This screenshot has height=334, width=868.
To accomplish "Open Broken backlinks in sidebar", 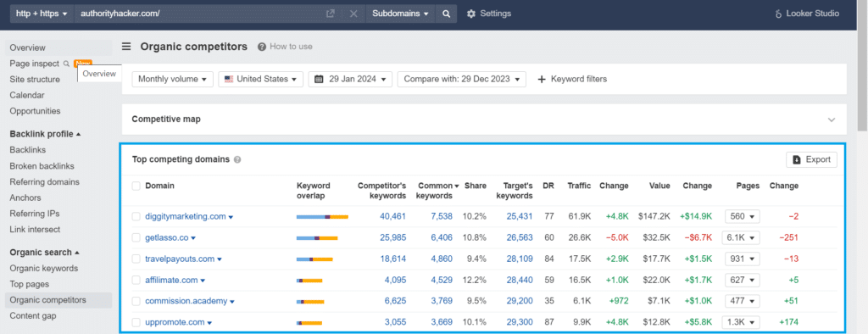I will (42, 166).
